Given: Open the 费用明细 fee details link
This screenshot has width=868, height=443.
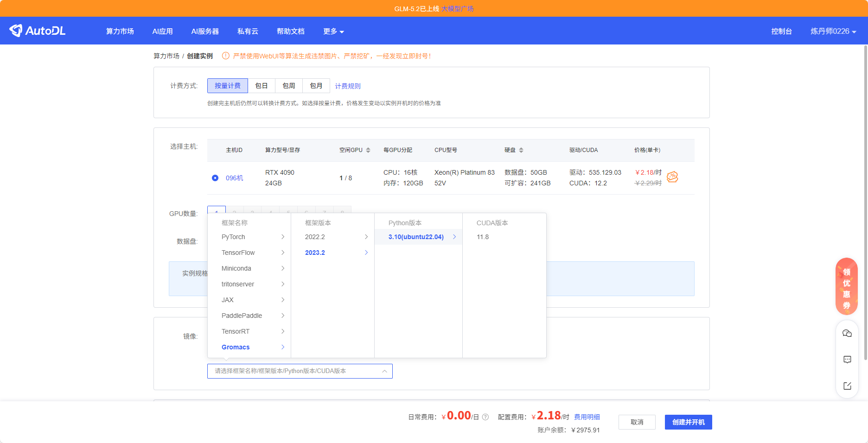Looking at the screenshot, I should point(587,417).
